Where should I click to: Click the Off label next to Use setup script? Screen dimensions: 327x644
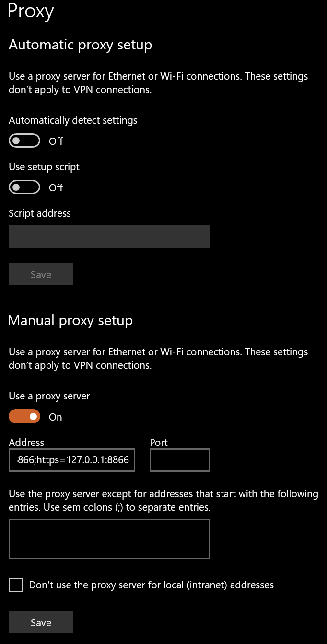pos(56,188)
